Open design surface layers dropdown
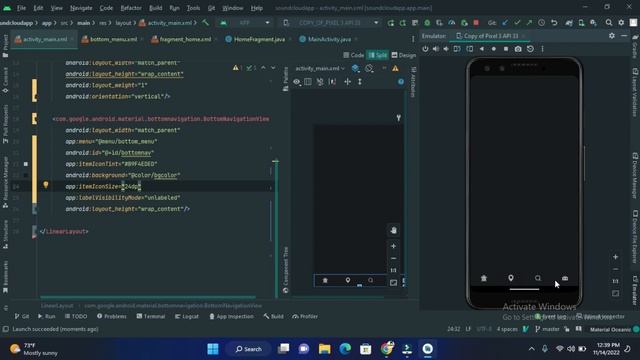Image resolution: width=640 pixels, height=360 pixels. 356,69
